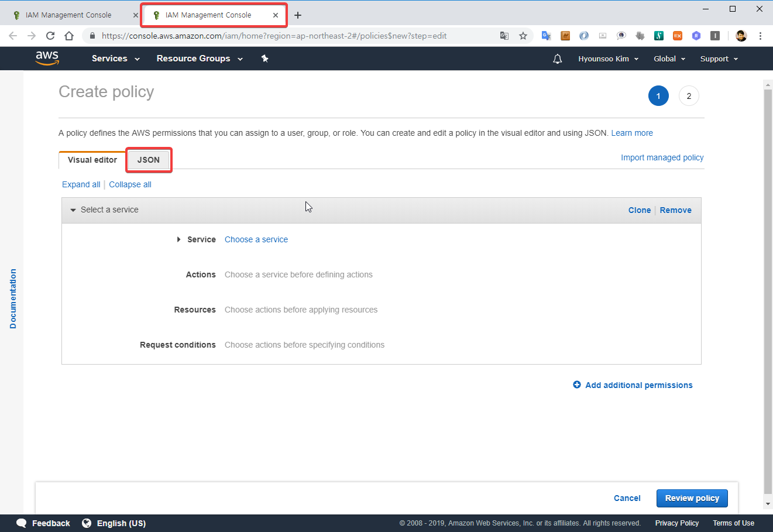This screenshot has width=773, height=532.
Task: Open the Documentation side panel
Action: click(x=13, y=298)
